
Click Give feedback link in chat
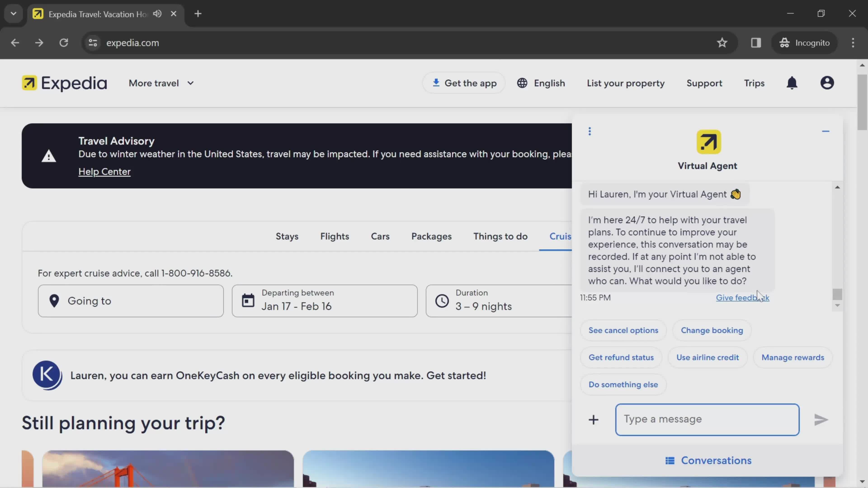[x=743, y=298]
